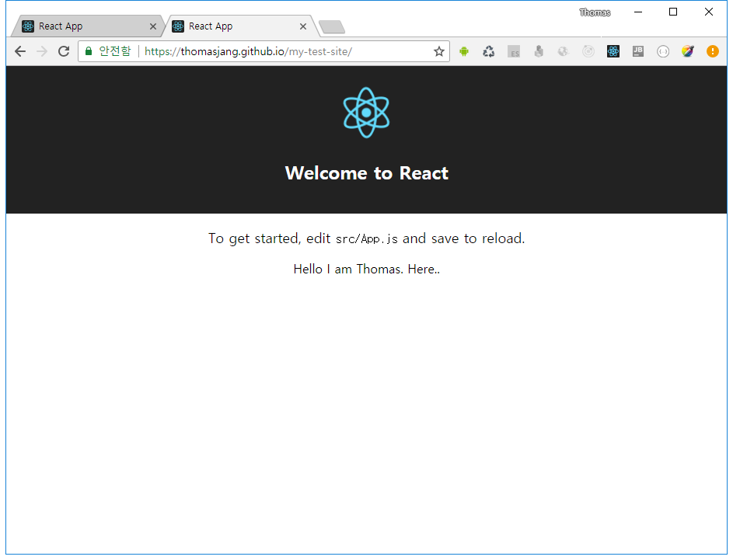Screen dimensions: 733x560
Task: Click the Welcome to React heading
Action: [x=367, y=173]
